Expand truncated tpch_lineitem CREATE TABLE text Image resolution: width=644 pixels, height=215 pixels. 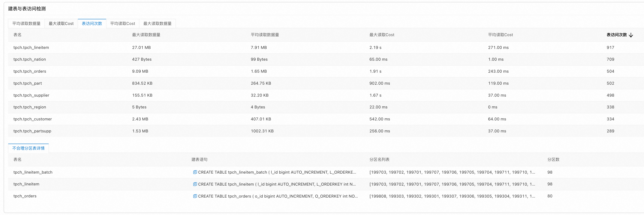coord(277,184)
